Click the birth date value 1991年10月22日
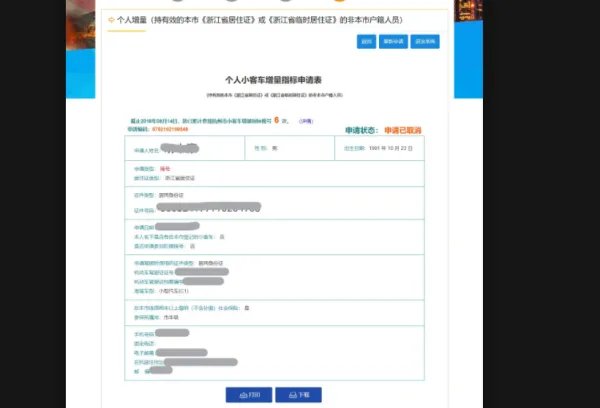 pos(391,148)
